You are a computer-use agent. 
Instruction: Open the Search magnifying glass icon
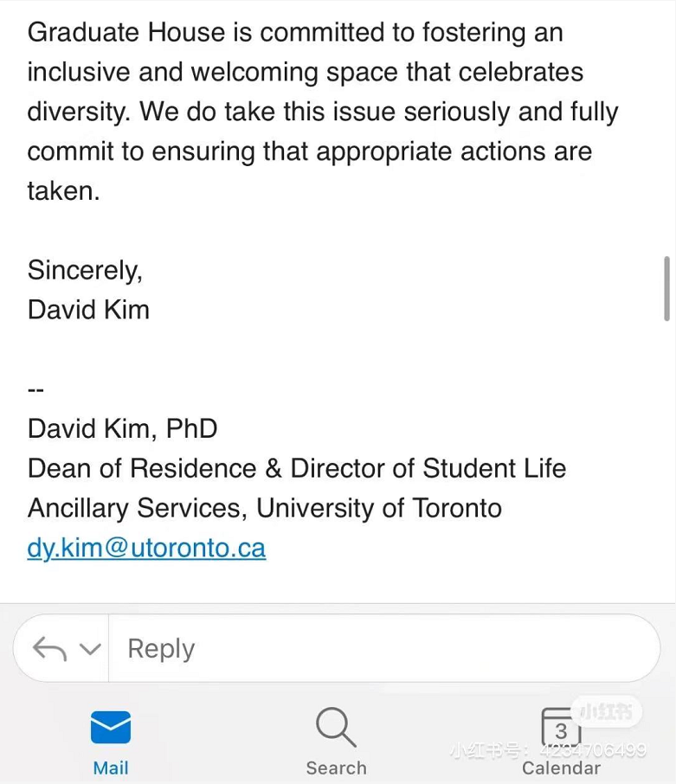click(336, 727)
